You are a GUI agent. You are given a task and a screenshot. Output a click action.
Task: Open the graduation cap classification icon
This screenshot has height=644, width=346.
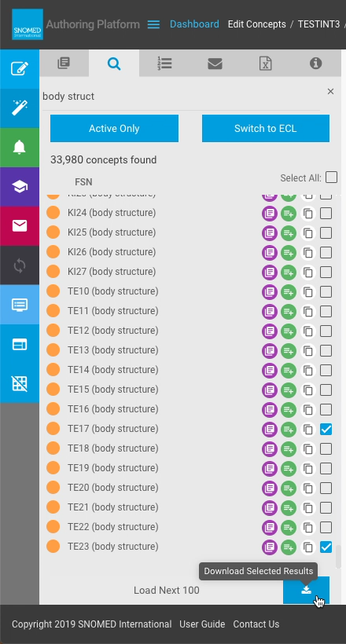(x=20, y=186)
